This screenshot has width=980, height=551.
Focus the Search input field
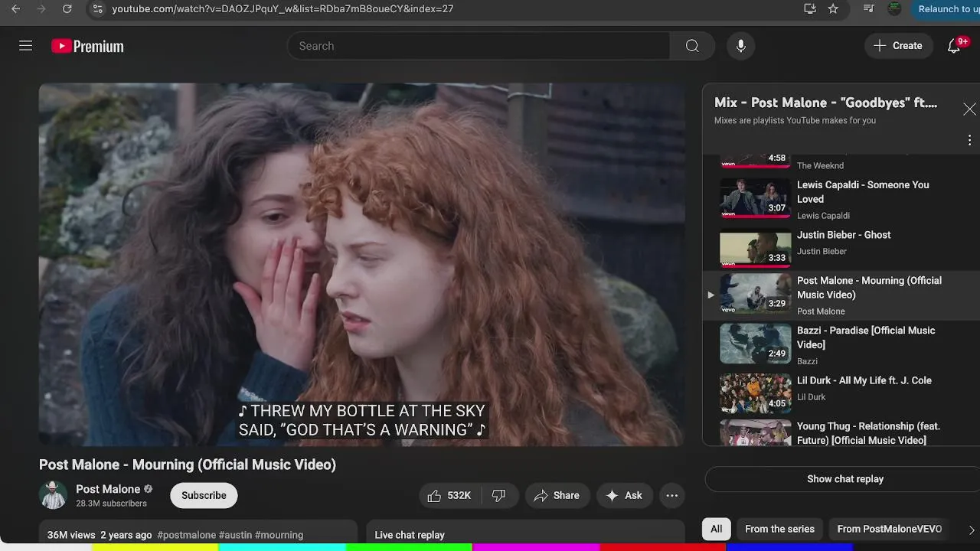click(x=479, y=46)
